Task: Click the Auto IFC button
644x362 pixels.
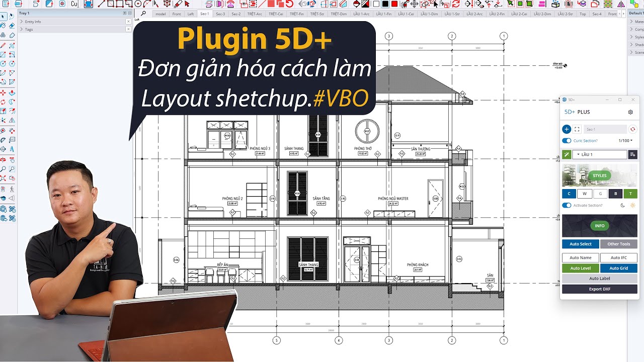Action: click(x=619, y=257)
